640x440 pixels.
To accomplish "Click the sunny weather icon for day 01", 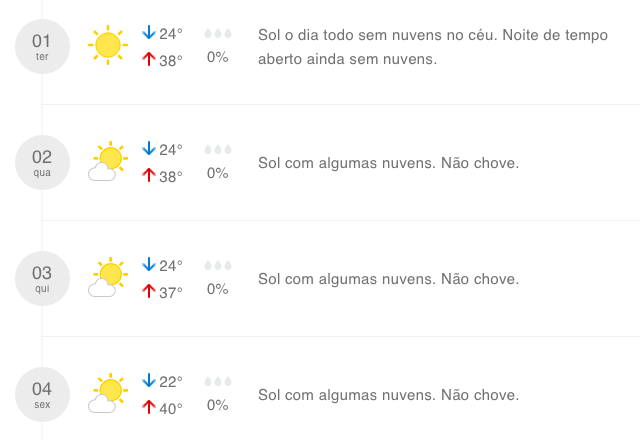I will point(108,45).
